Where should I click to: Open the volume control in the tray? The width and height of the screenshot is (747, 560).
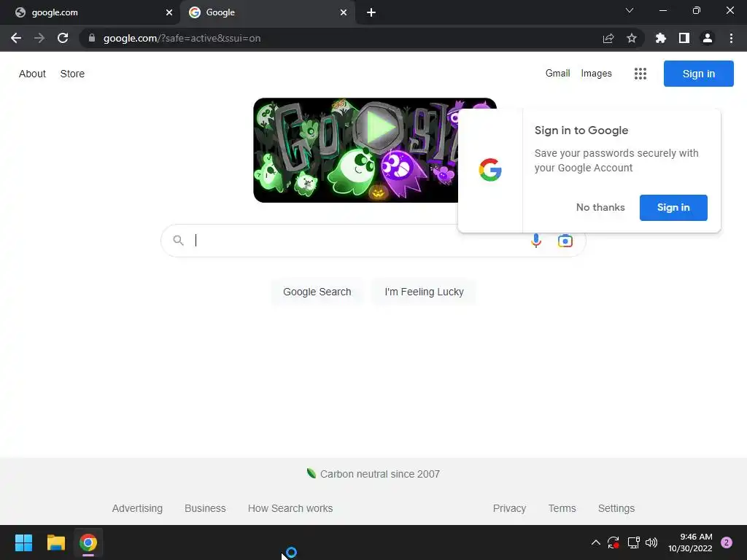tap(651, 542)
